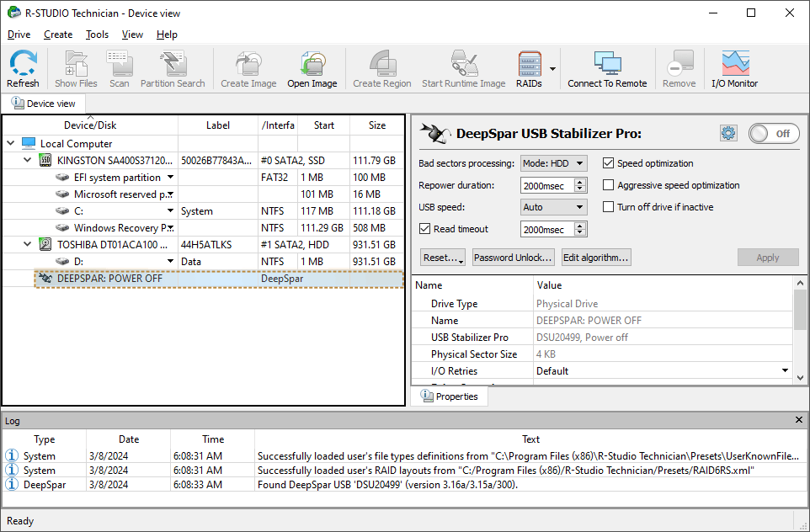
Task: Uncheck Speed optimization checkbox
Action: coord(609,163)
